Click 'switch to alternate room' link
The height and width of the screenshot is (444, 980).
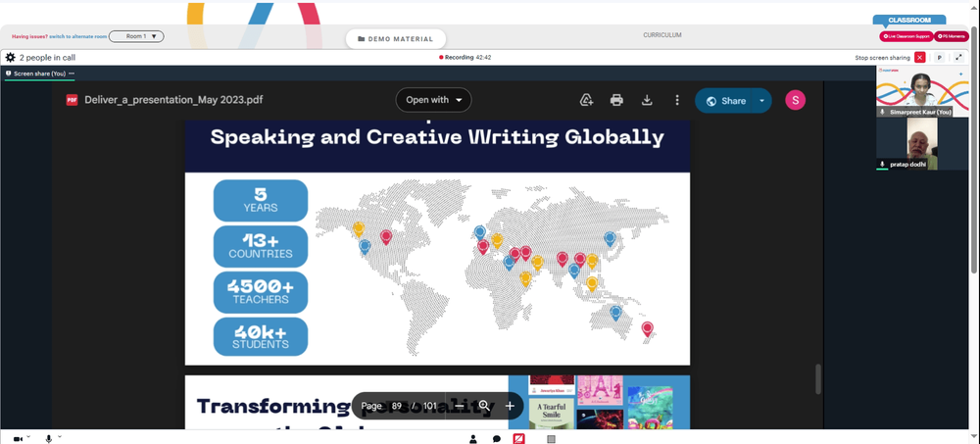point(78,37)
